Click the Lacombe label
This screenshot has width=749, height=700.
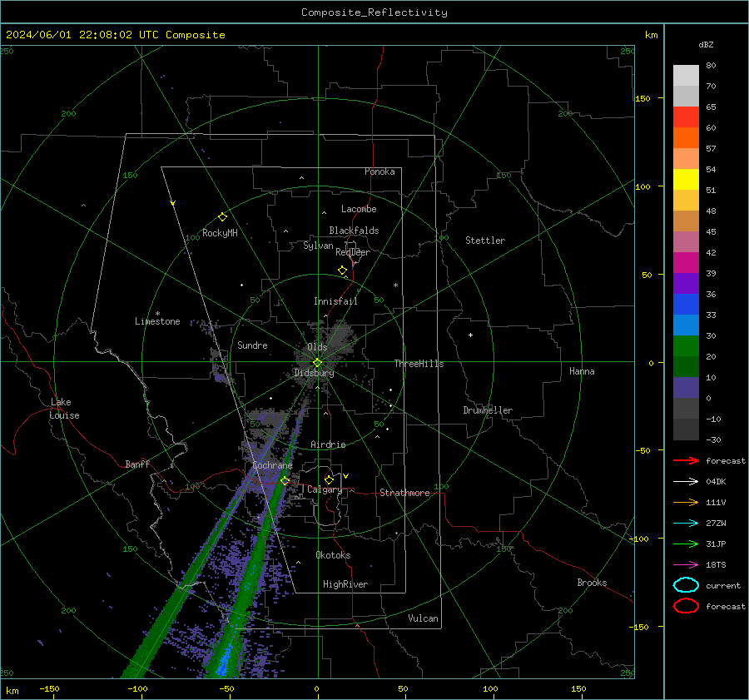pyautogui.click(x=359, y=209)
